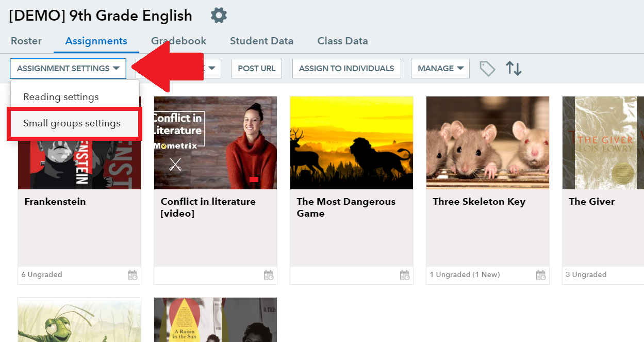Go to the Student Data tab
This screenshot has height=342, width=644.
tap(261, 41)
